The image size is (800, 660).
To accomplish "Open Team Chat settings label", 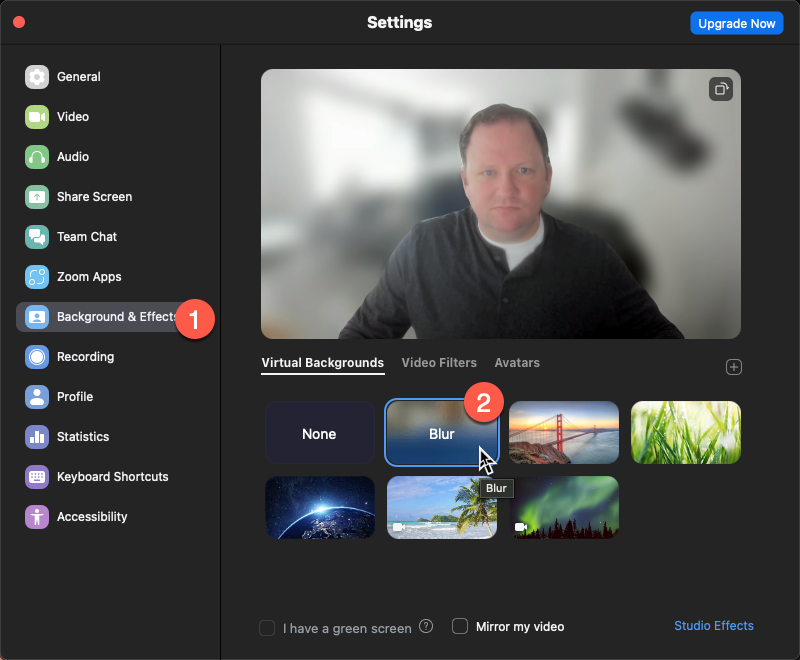I will pyautogui.click(x=87, y=237).
